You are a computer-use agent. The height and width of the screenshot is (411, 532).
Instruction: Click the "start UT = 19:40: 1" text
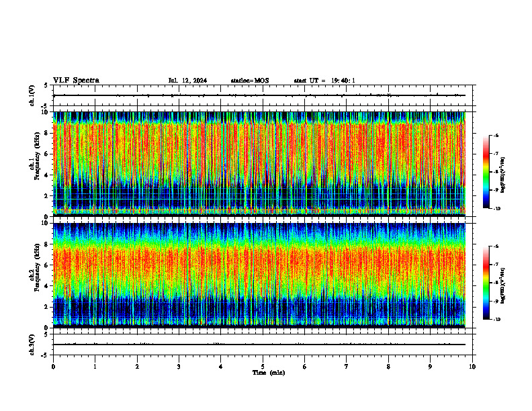(324, 81)
